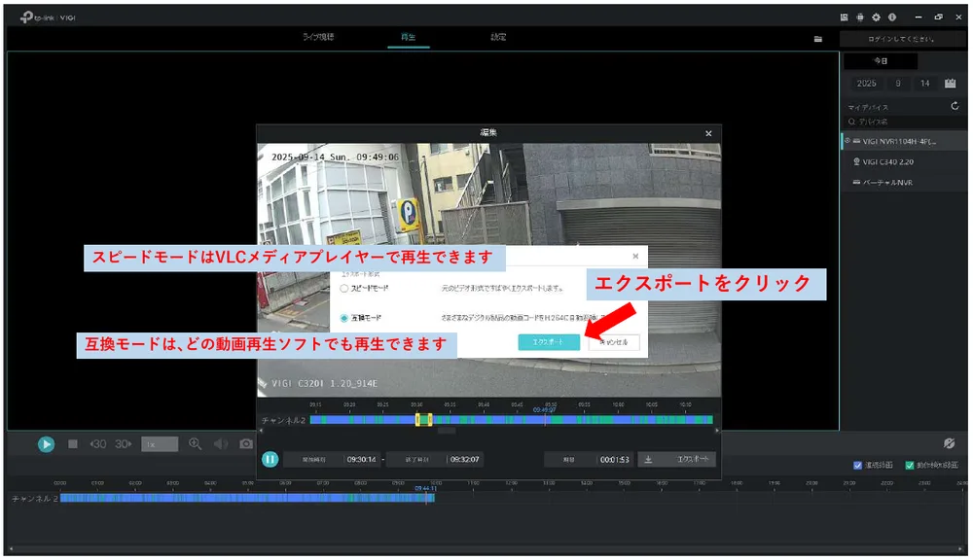Click right arrow of edit timeline scrollbar
Viewport: 973px width, 560px height.
(x=717, y=431)
